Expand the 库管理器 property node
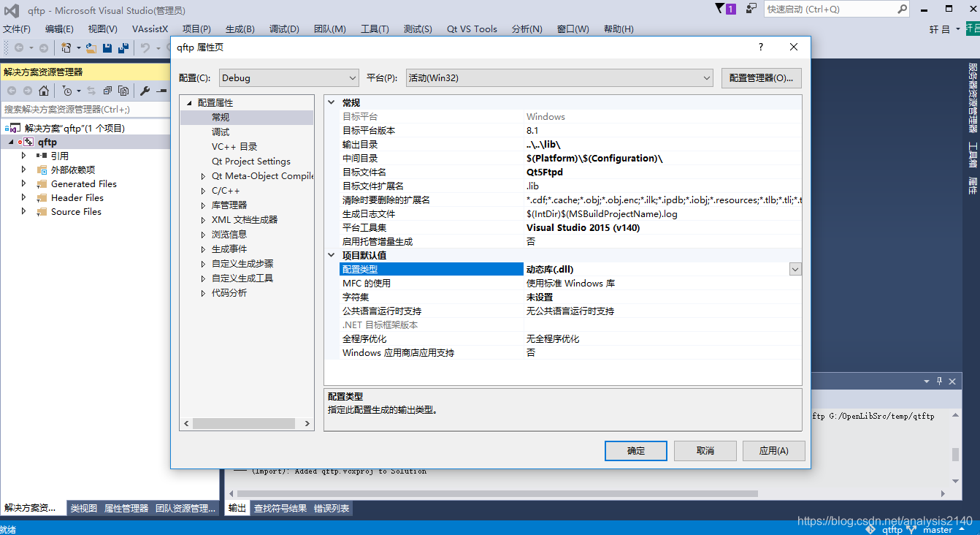This screenshot has height=535, width=980. 204,205
